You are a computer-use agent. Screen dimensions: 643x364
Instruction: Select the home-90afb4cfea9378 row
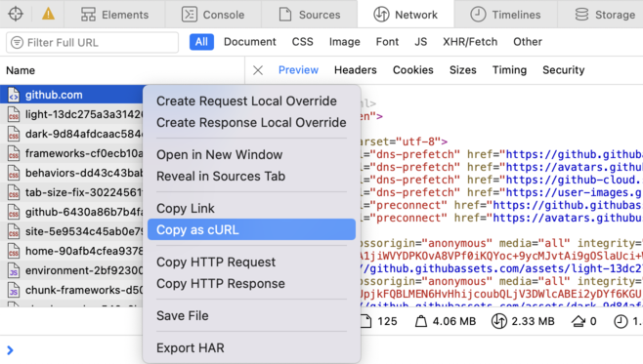pos(71,251)
